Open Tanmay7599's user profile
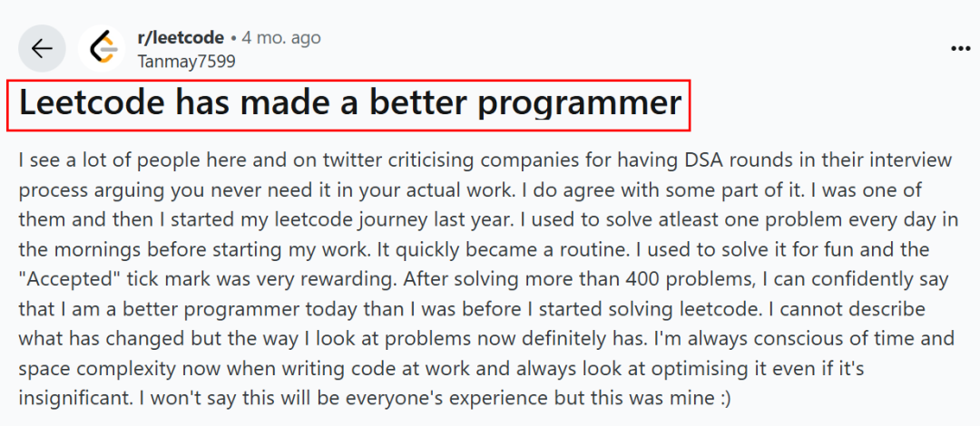980x426 pixels. 186,62
